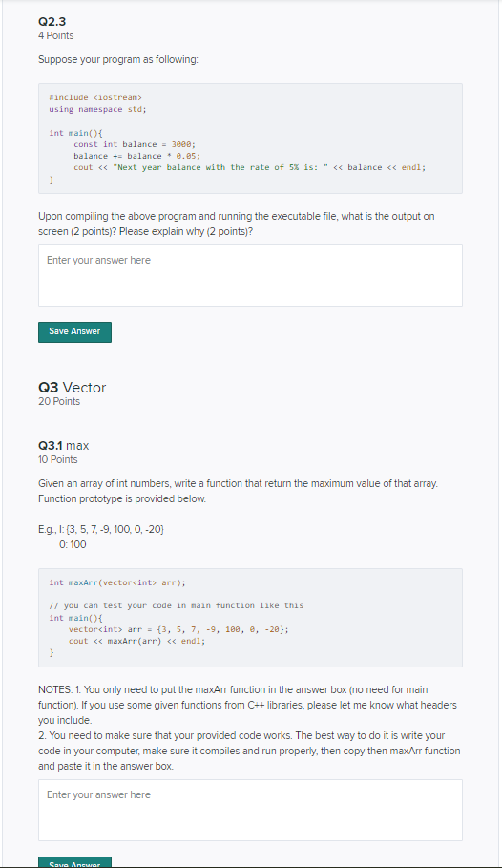Click the Q2.3 question heading
The image size is (502, 868).
pyautogui.click(x=52, y=22)
